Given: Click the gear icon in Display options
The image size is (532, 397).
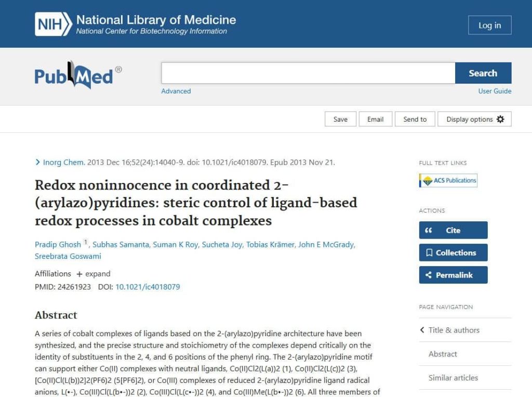Looking at the screenshot, I should pos(500,119).
